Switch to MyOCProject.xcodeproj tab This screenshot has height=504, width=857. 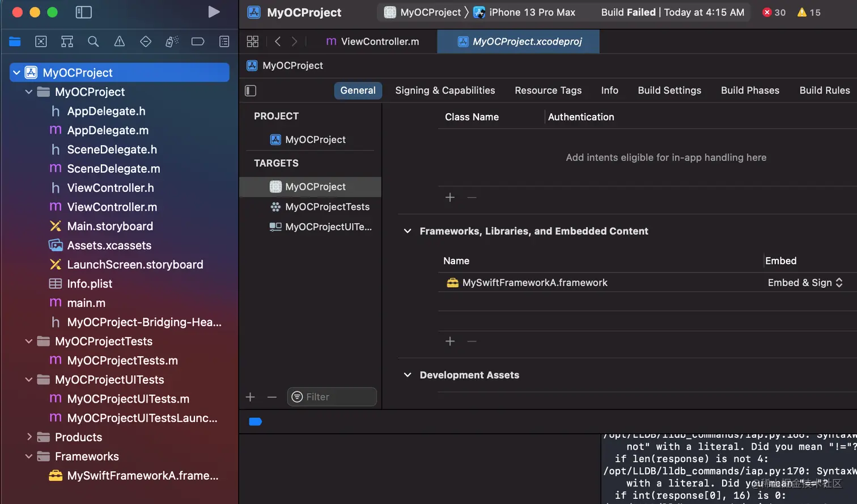(519, 41)
